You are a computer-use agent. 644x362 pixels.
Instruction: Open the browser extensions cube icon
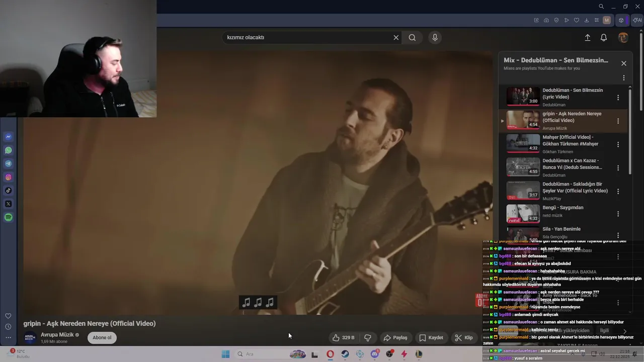pyautogui.click(x=621, y=20)
